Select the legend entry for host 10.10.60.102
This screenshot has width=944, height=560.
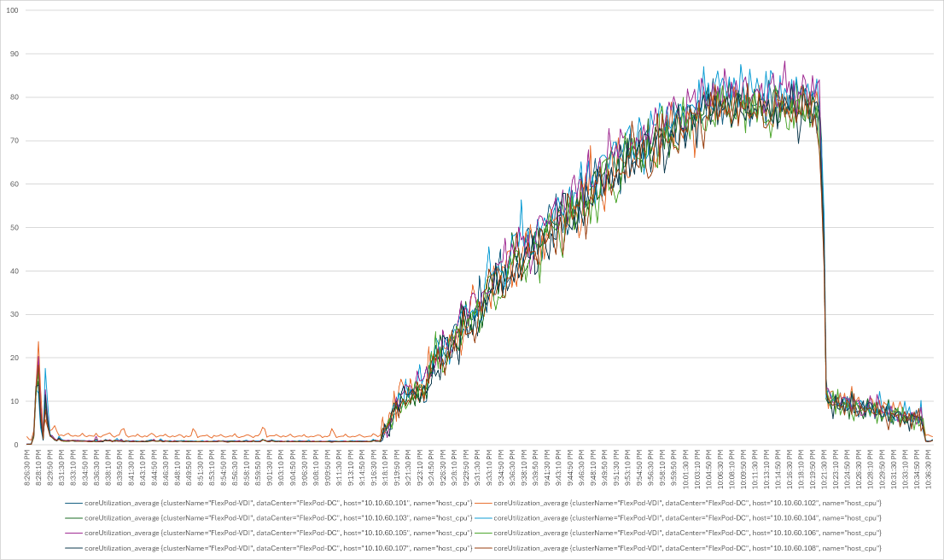pos(678,502)
